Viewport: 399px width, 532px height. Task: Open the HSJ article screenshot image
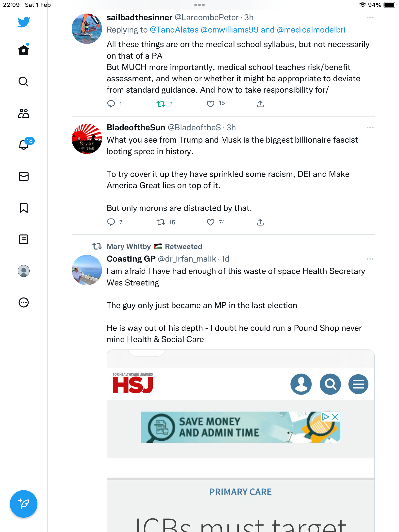point(240,441)
